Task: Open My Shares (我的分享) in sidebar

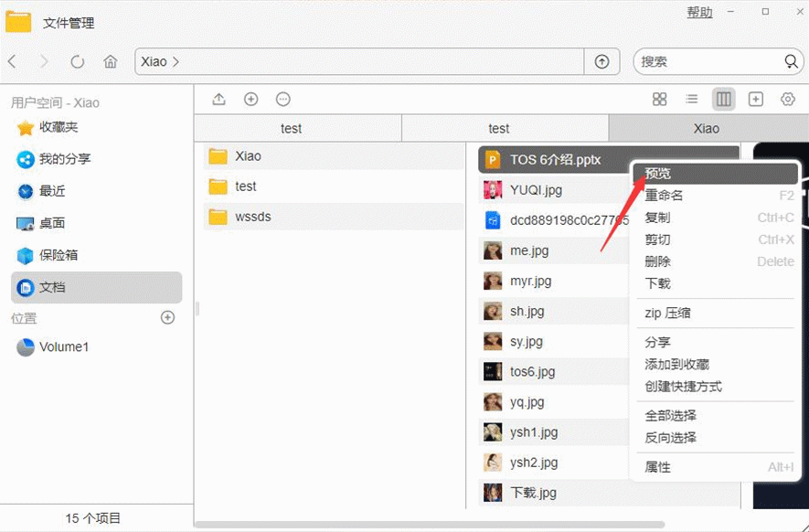Action: point(96,159)
